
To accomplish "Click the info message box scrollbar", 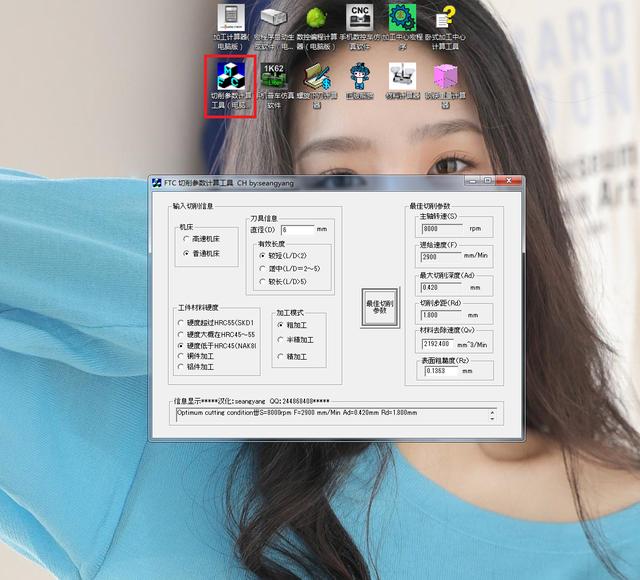I will click(491, 414).
